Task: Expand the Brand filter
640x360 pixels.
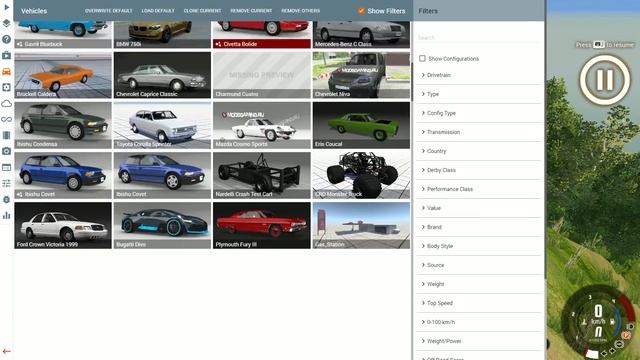Action: coord(479,227)
